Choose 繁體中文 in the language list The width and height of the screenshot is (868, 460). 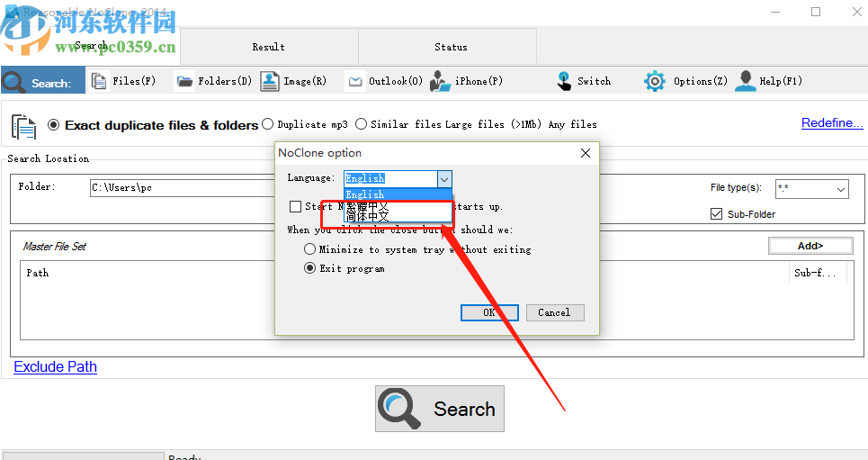398,206
